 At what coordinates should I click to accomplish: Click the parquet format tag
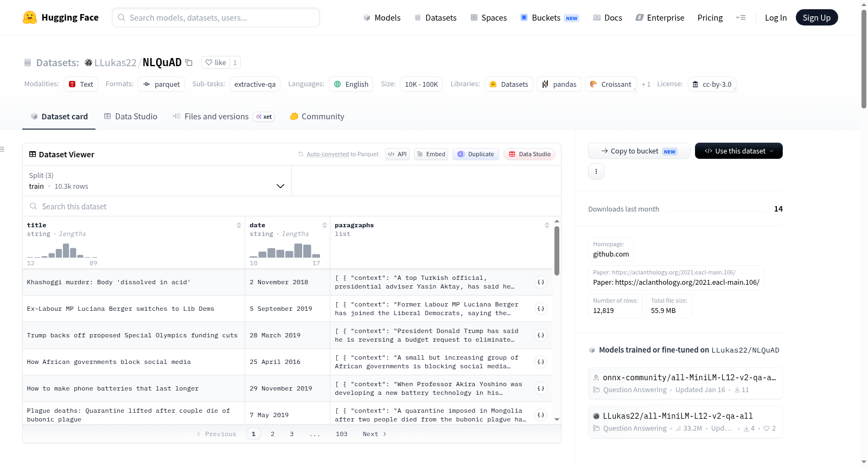coord(161,84)
